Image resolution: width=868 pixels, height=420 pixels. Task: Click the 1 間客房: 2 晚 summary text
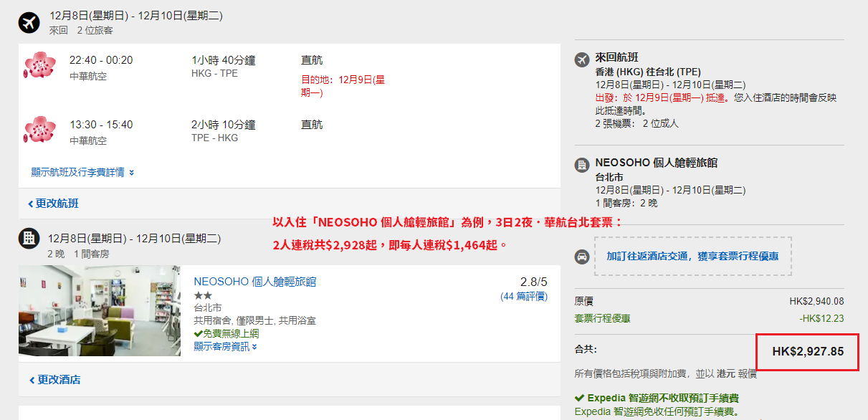(x=626, y=203)
